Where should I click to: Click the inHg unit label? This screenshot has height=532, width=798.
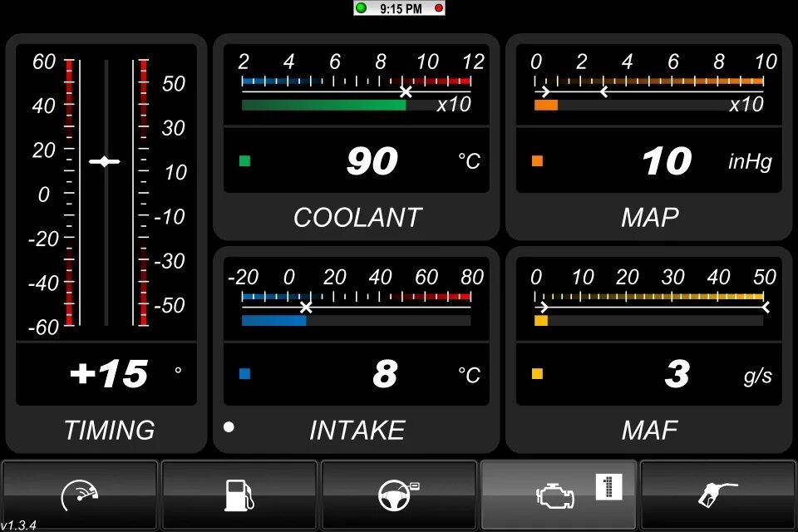click(x=750, y=162)
